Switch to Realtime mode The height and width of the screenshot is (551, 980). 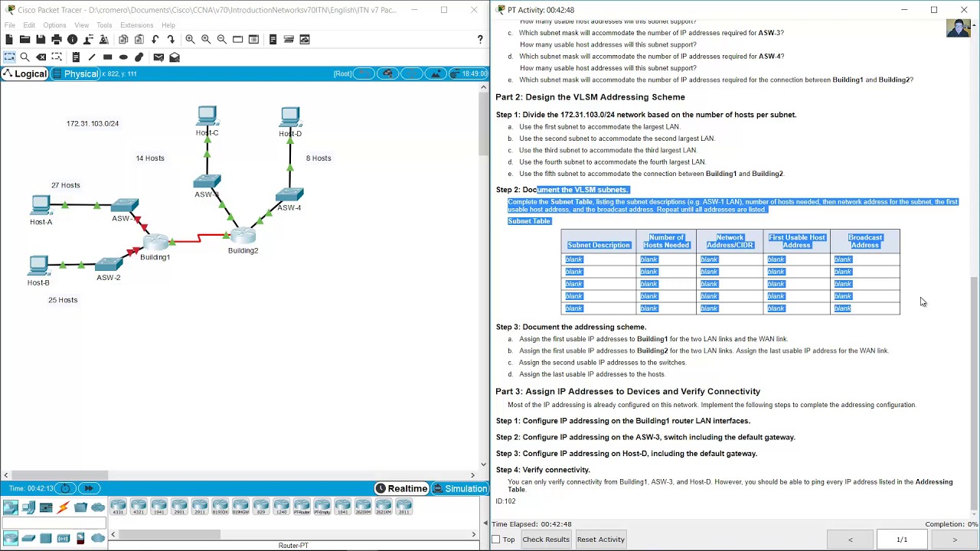pos(400,488)
